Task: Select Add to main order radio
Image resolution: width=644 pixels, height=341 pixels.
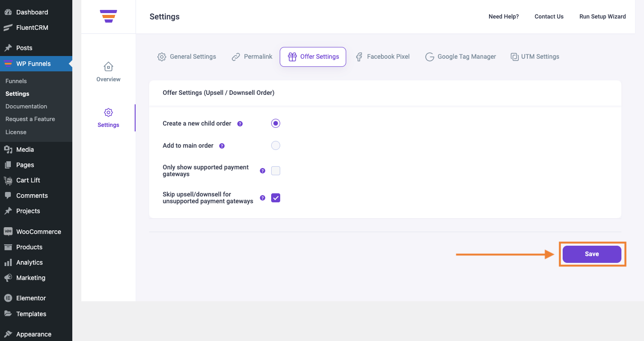Action: pos(276,145)
